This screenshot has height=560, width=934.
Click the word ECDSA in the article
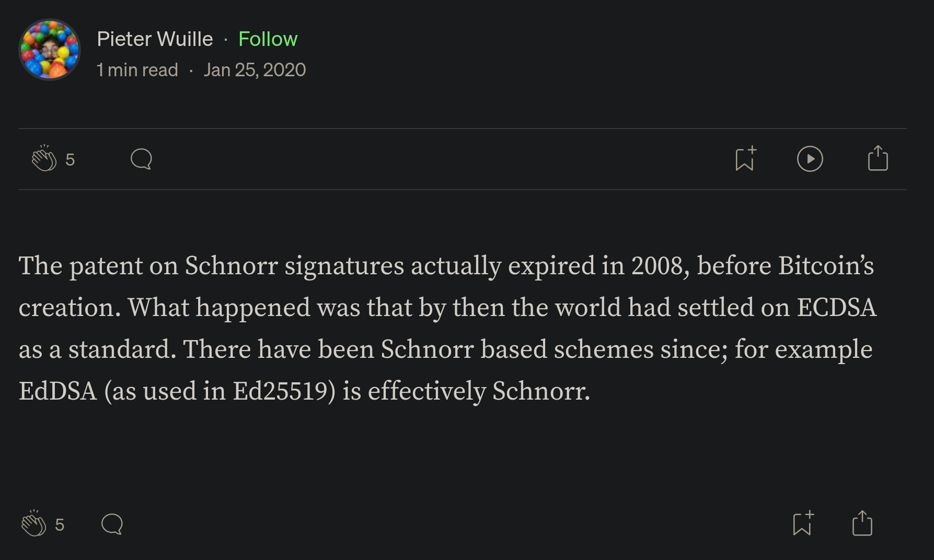tap(836, 307)
